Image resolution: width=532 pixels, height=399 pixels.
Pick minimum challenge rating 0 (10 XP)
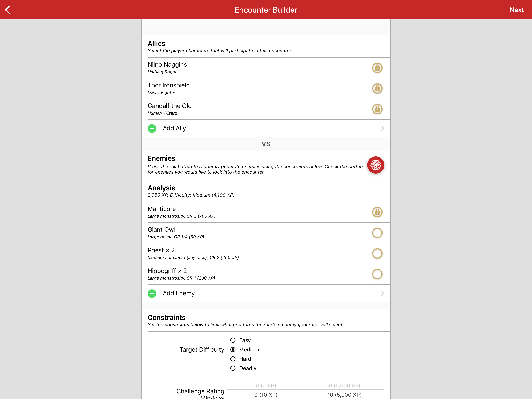(266, 395)
